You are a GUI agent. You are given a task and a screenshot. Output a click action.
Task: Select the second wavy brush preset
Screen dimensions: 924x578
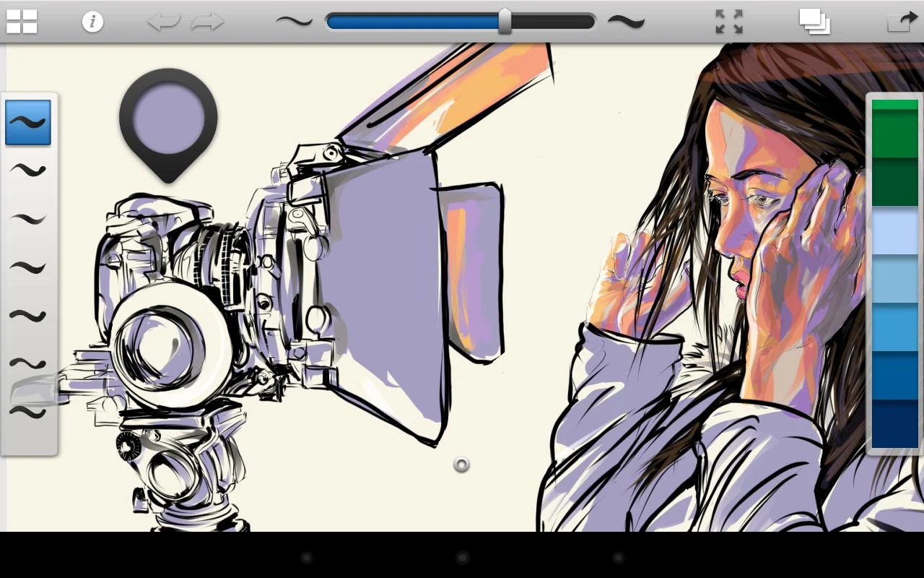click(27, 171)
